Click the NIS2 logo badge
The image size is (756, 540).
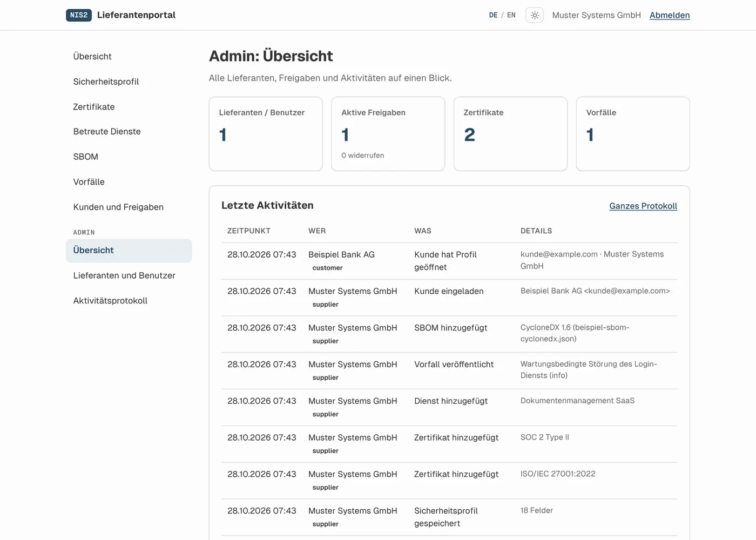(79, 15)
